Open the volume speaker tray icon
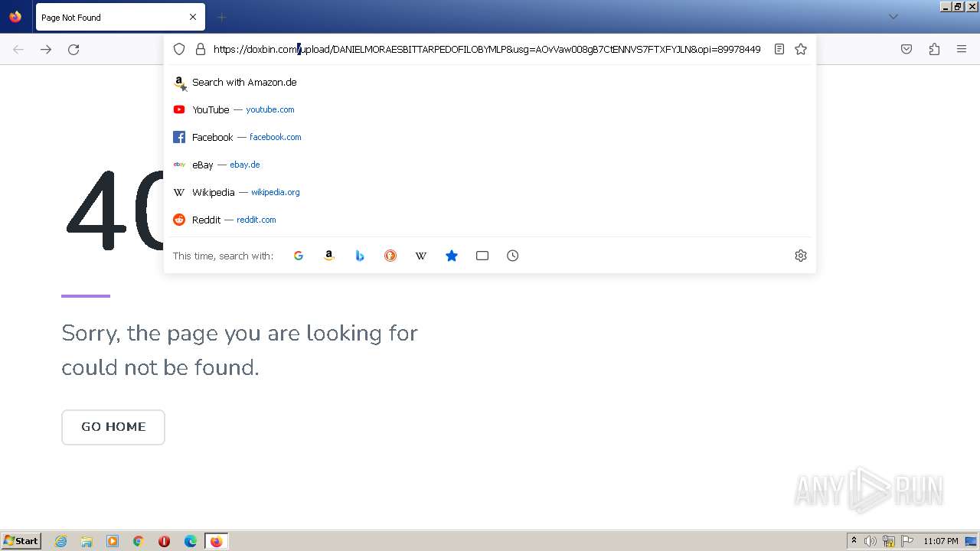Image resolution: width=980 pixels, height=551 pixels. click(871, 541)
